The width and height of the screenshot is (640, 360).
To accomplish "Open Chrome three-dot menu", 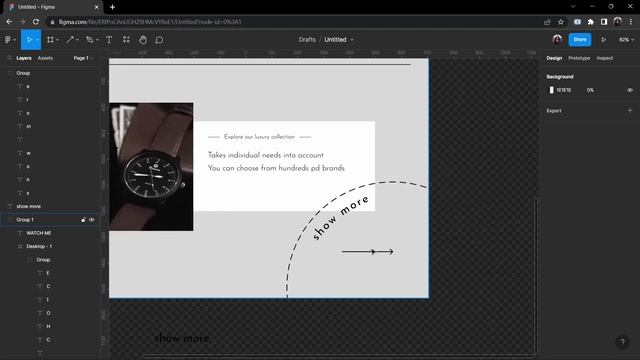I will point(631,22).
